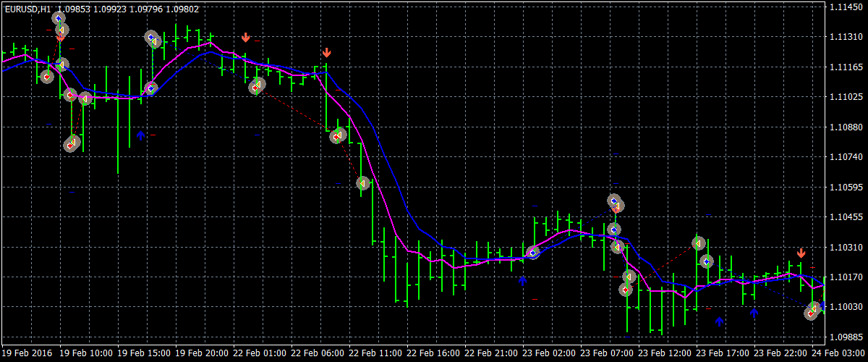The image size is (868, 362).
Task: Click the 23 Feb 02:00 time label
Action: [550, 353]
